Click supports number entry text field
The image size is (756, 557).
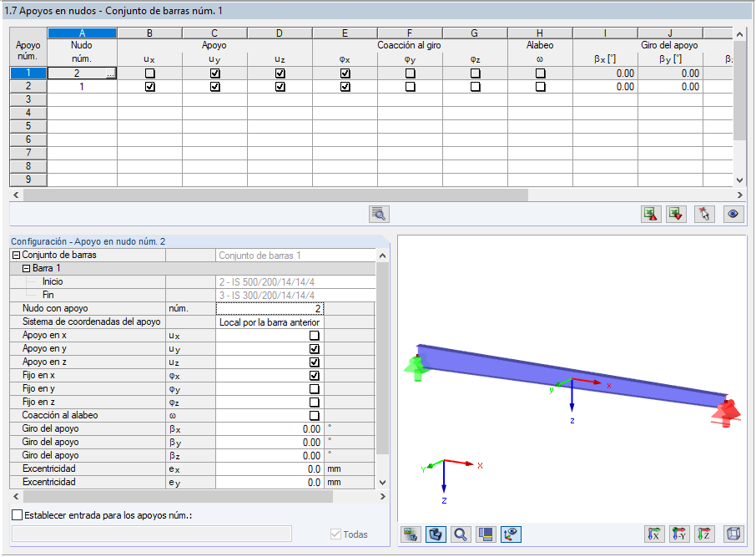pos(152,534)
